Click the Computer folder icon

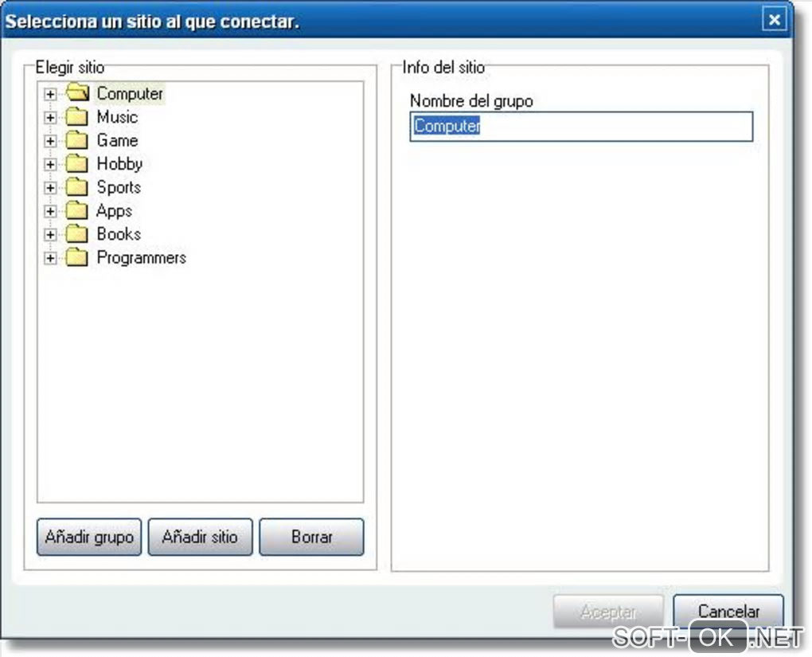77,92
